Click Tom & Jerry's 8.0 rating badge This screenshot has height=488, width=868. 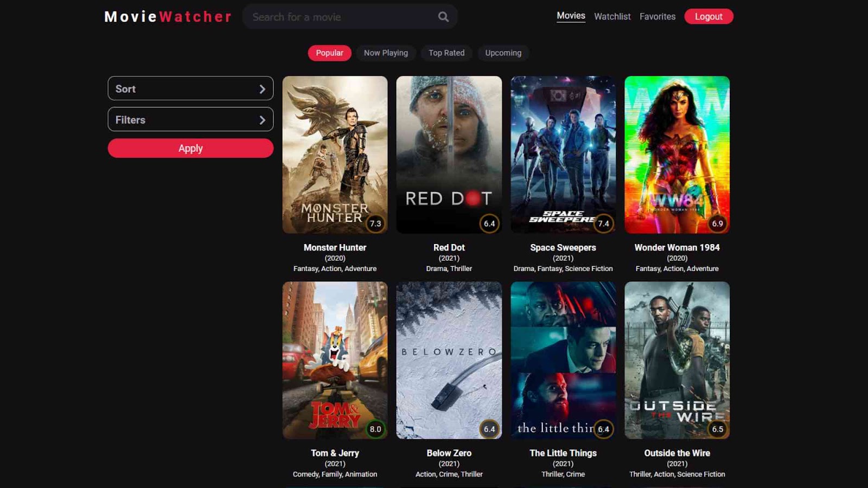click(x=375, y=429)
